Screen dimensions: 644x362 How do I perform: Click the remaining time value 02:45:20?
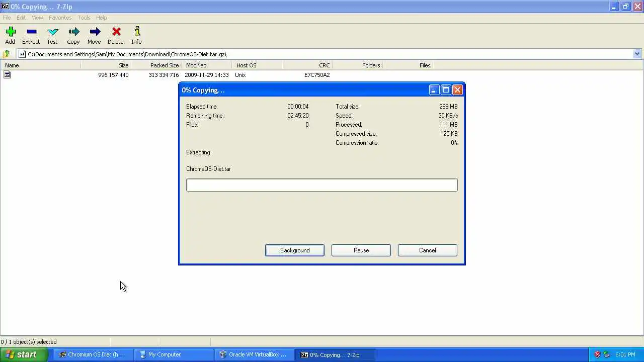[x=298, y=116]
